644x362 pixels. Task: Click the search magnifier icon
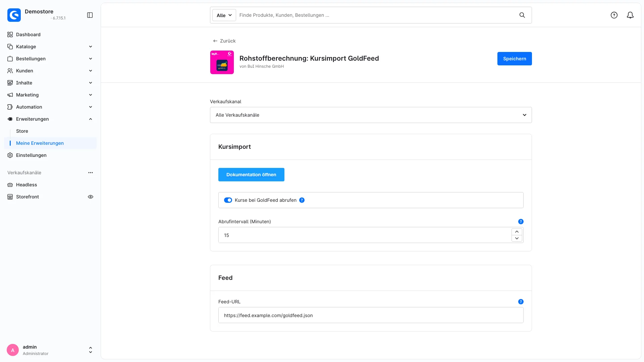(522, 15)
